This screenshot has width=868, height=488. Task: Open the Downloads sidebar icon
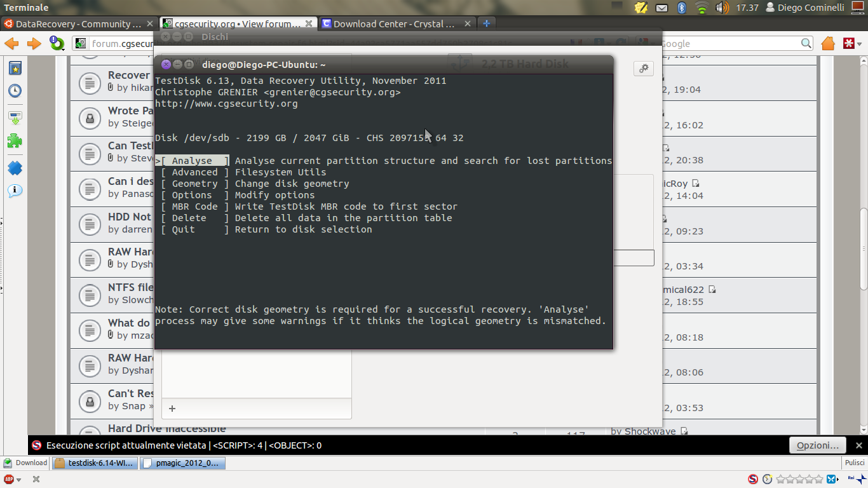pos(15,118)
